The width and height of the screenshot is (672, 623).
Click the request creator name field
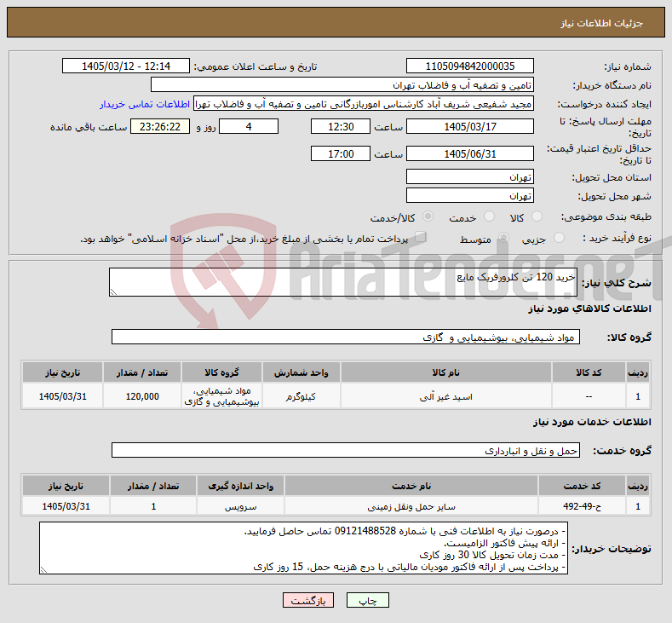364,104
